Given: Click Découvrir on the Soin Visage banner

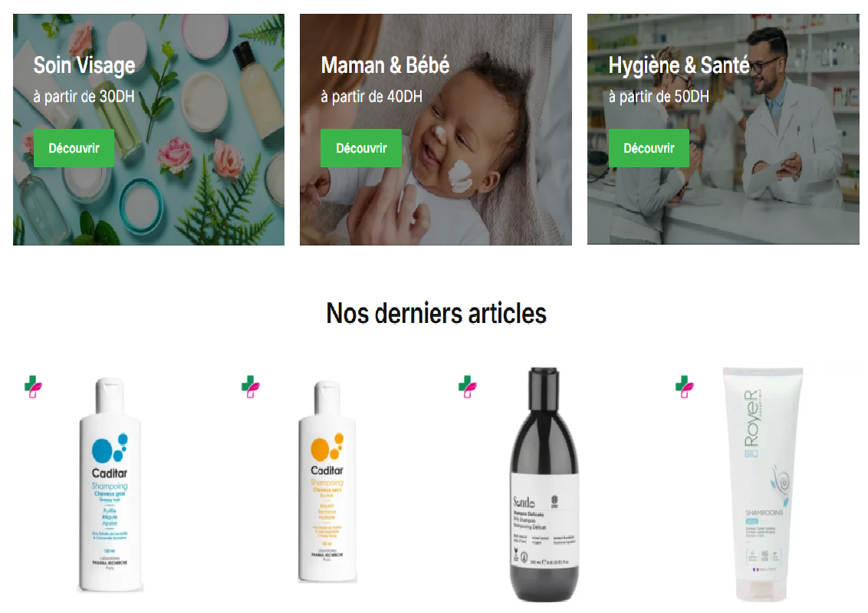Looking at the screenshot, I should pyautogui.click(x=74, y=148).
